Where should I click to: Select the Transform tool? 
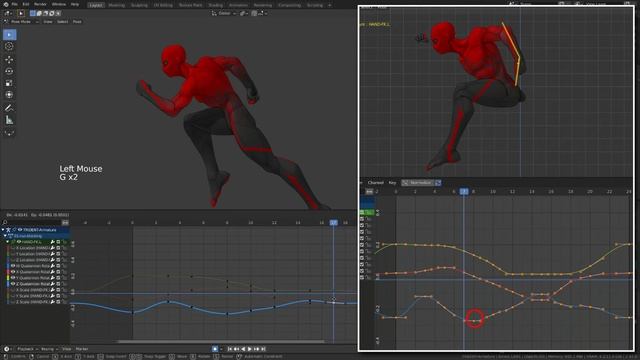[9, 95]
